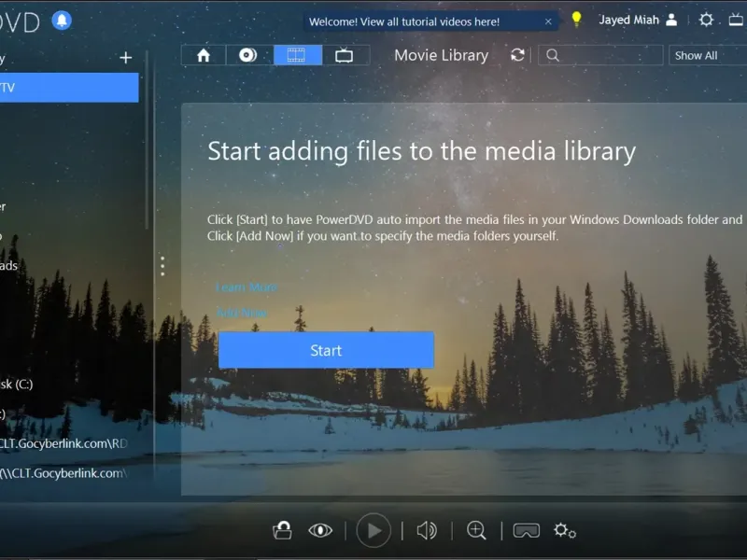747x560 pixels.
Task: Open the volume speaker control
Action: pos(427,530)
